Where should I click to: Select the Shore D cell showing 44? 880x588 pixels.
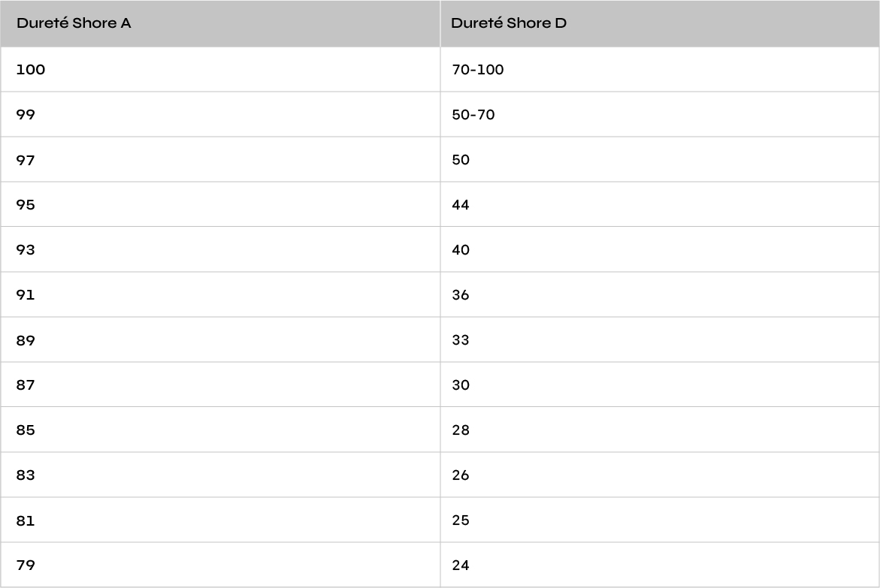tap(660, 204)
